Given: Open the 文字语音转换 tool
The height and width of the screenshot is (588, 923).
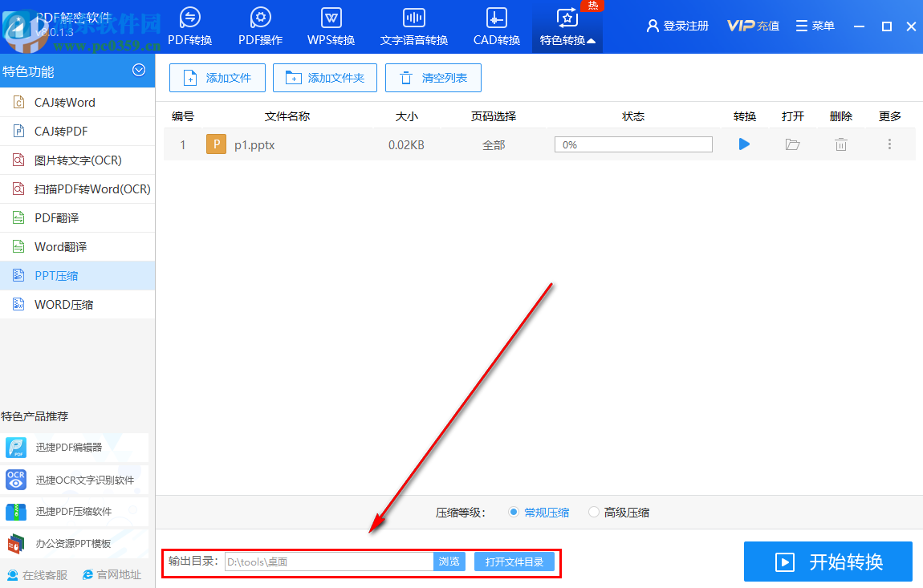Looking at the screenshot, I should (413, 26).
